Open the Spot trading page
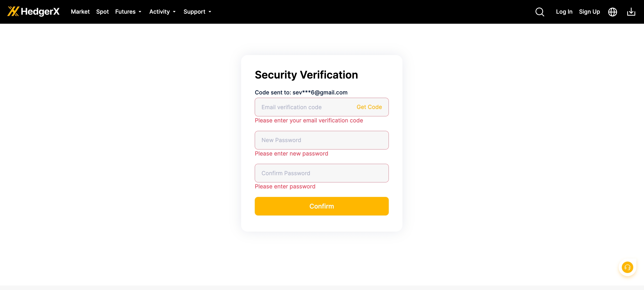Screen dimensions: 644x290 pyautogui.click(x=102, y=12)
